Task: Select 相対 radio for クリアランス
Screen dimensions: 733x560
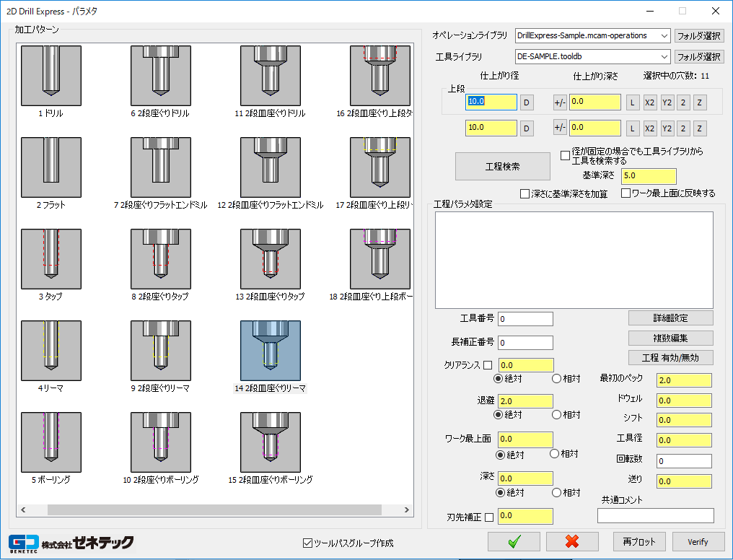Action: tap(556, 379)
